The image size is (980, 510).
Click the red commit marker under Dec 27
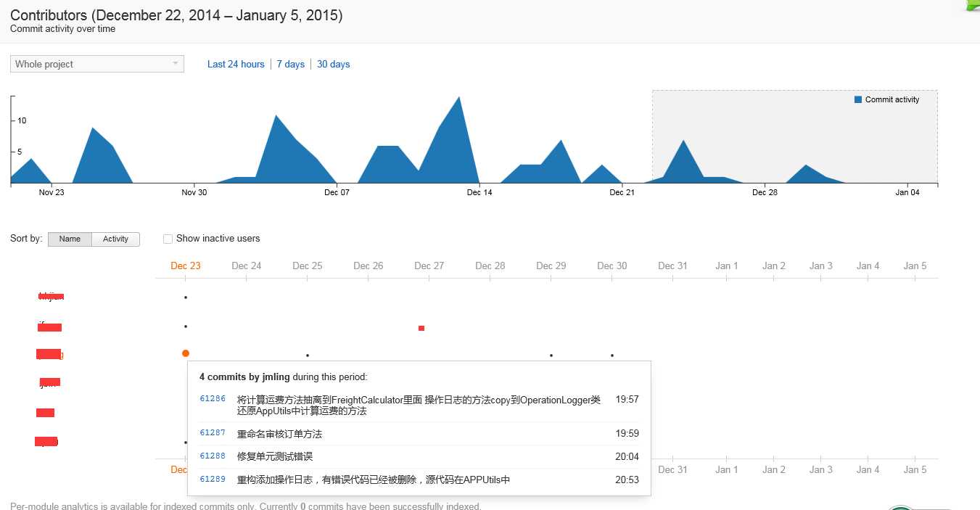pos(421,329)
